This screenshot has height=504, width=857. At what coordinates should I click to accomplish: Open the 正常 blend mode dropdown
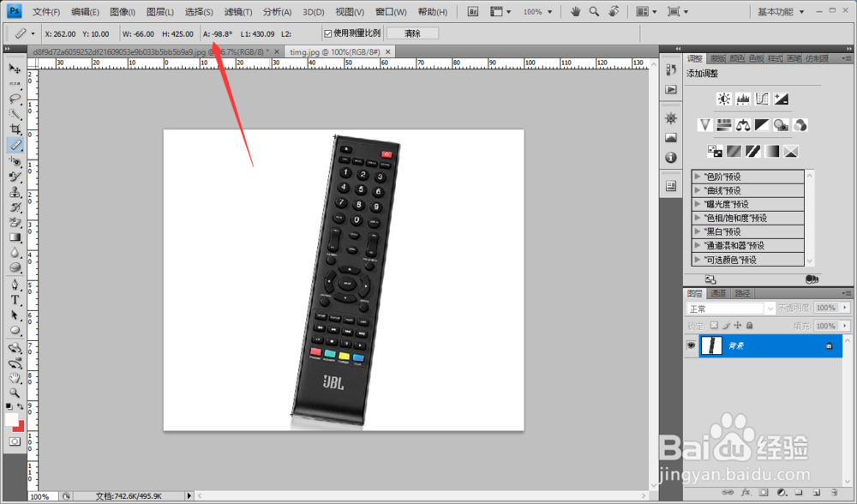731,309
